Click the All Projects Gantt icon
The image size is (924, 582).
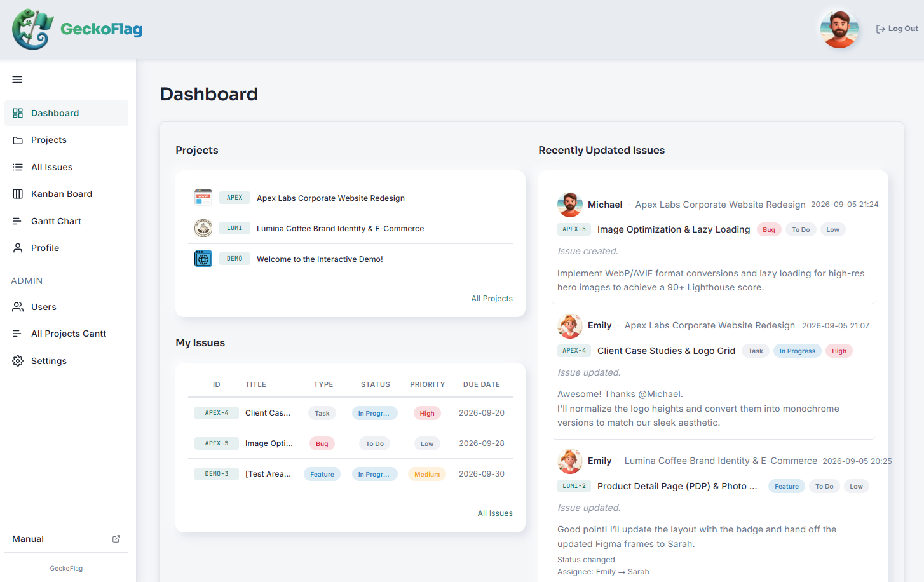[x=18, y=334]
